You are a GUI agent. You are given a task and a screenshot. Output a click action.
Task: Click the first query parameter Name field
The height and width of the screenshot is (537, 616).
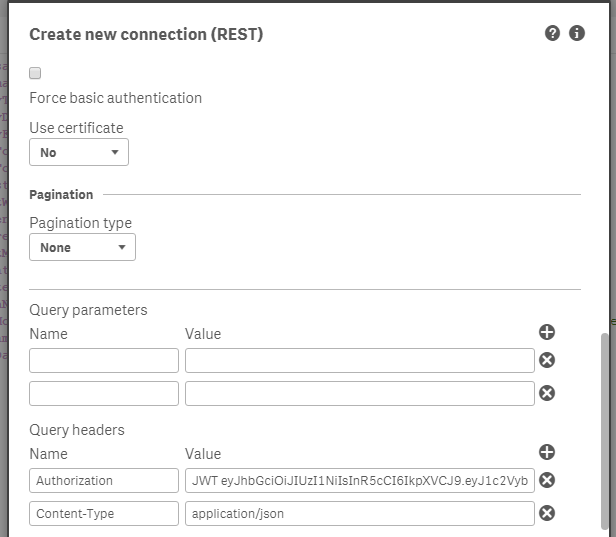pos(104,361)
